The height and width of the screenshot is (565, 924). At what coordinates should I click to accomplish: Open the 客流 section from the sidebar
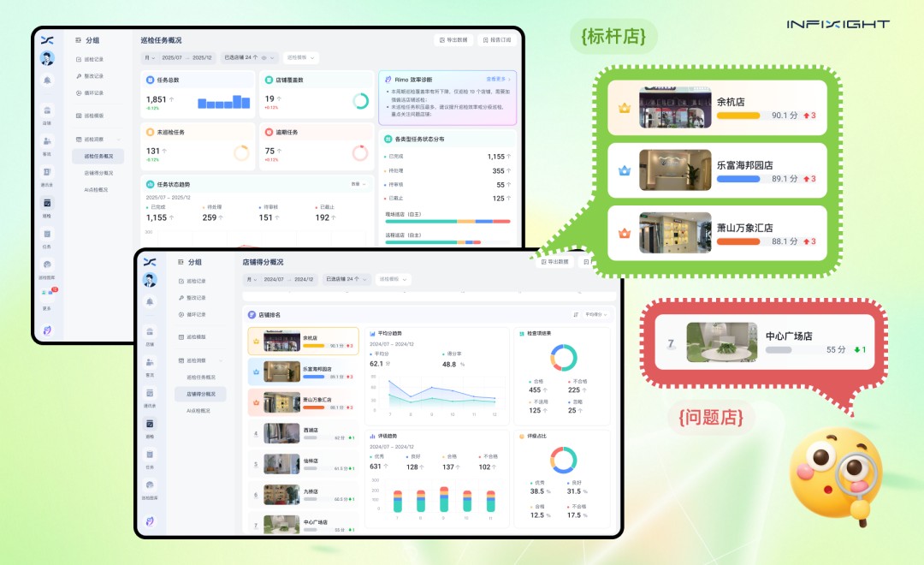47,140
